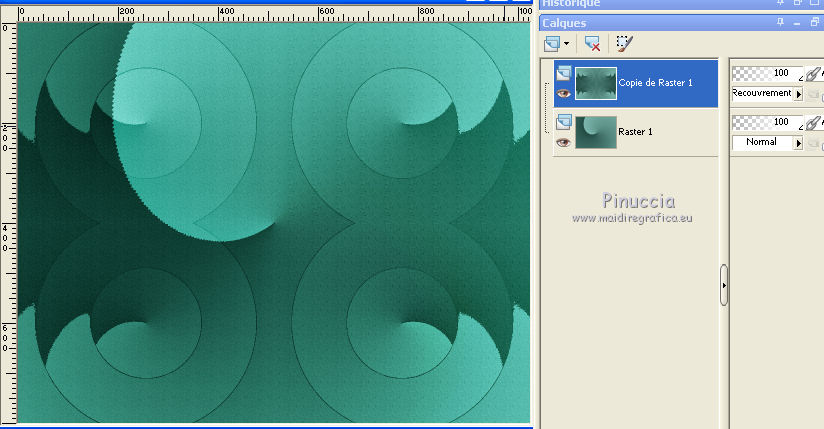Select the layer name Raster 1
The width and height of the screenshot is (824, 429).
pyautogui.click(x=635, y=131)
